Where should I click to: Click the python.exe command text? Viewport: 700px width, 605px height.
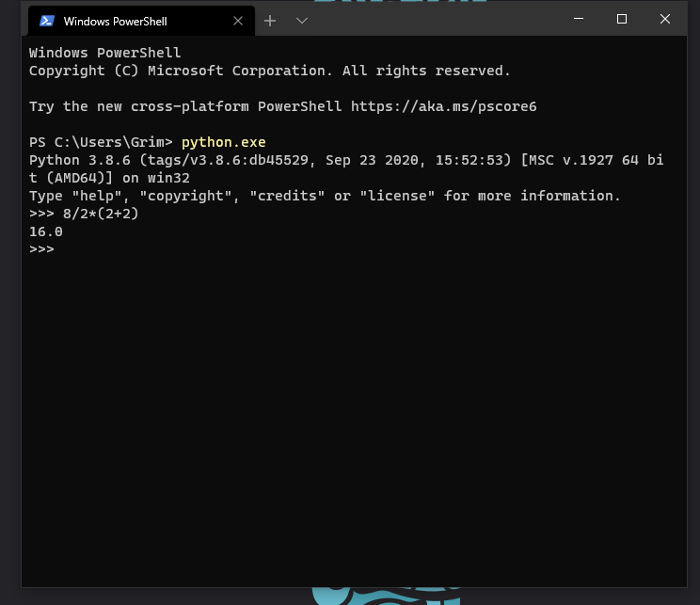point(223,142)
